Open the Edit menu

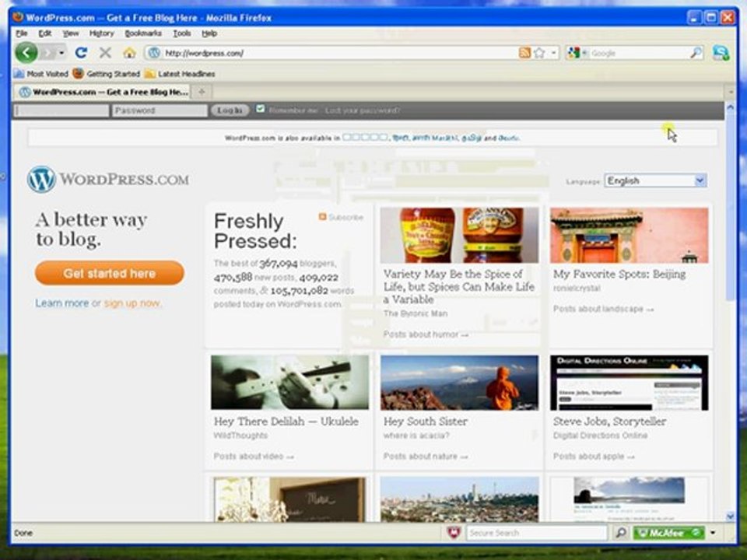[45, 33]
